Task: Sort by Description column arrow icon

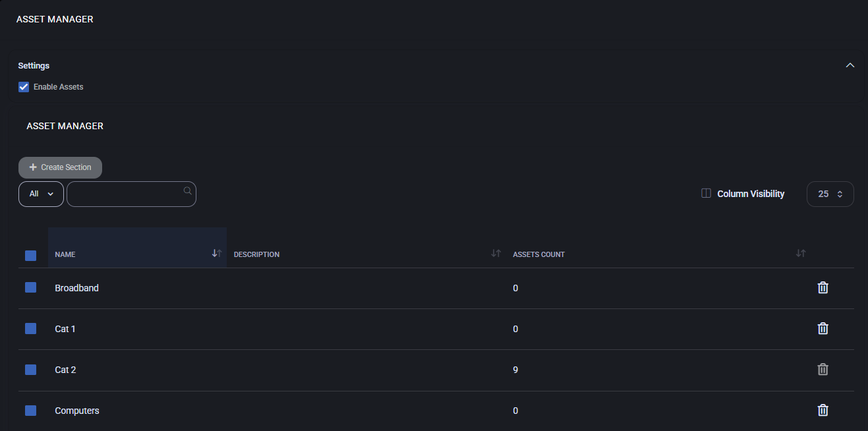Action: 496,254
